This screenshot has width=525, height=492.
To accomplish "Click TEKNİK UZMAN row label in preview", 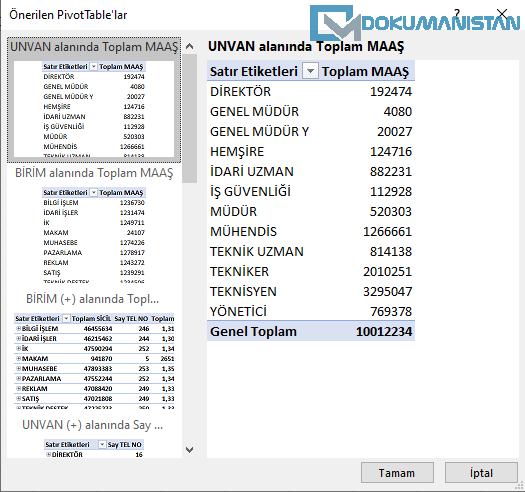I will click(x=256, y=252).
